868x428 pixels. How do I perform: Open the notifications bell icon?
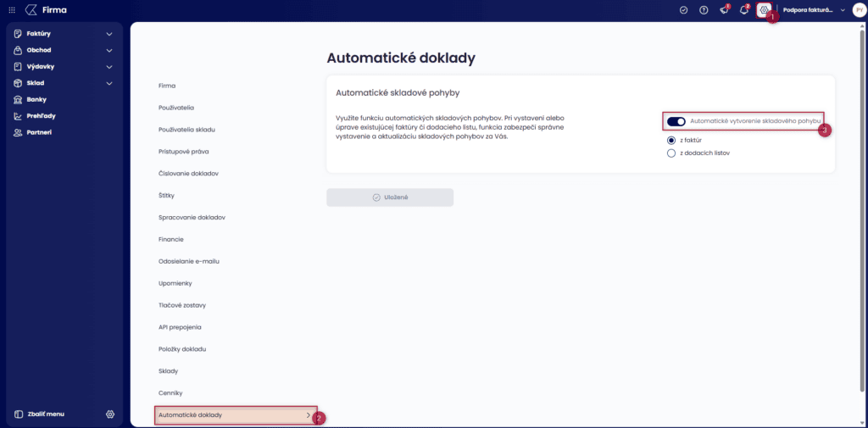[743, 10]
